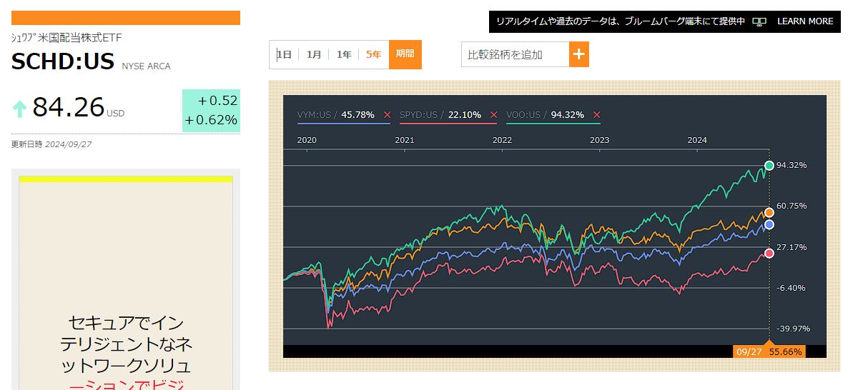Click the 2020 year axis label
Viewport: 868px width, 390px height.
pyautogui.click(x=307, y=140)
